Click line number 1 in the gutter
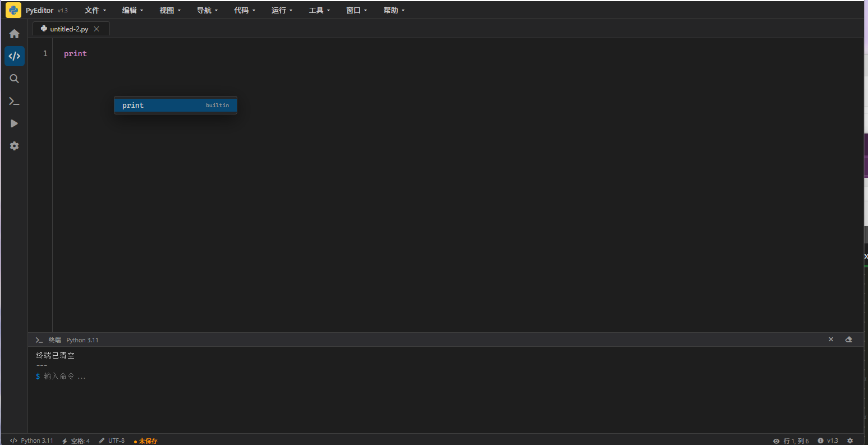The width and height of the screenshot is (868, 445). (x=45, y=53)
